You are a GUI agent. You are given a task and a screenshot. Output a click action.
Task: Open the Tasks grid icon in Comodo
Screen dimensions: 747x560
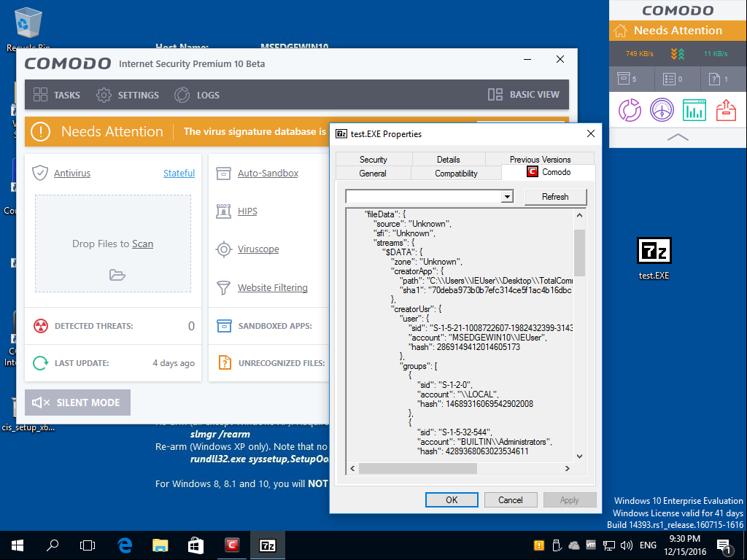click(41, 95)
